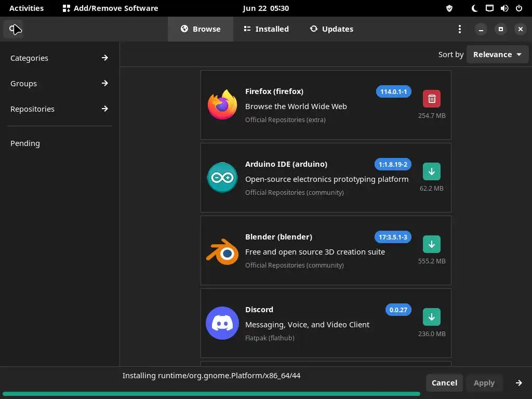
Task: Click the Arduino IDE app logo
Action: coord(222,178)
